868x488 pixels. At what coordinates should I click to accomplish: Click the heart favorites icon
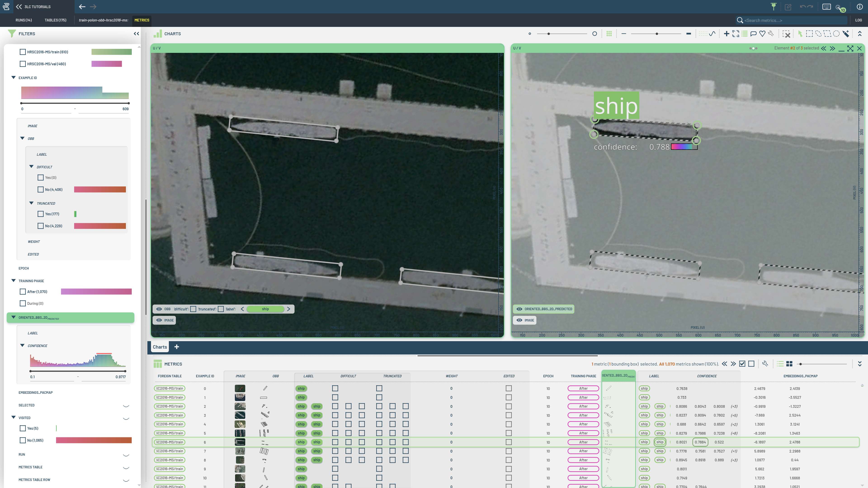point(762,34)
